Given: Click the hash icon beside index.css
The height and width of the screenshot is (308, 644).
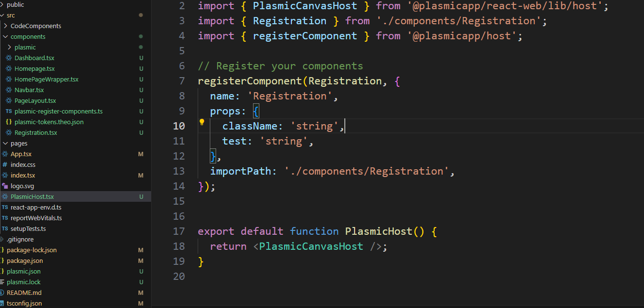Looking at the screenshot, I should pyautogui.click(x=5, y=165).
